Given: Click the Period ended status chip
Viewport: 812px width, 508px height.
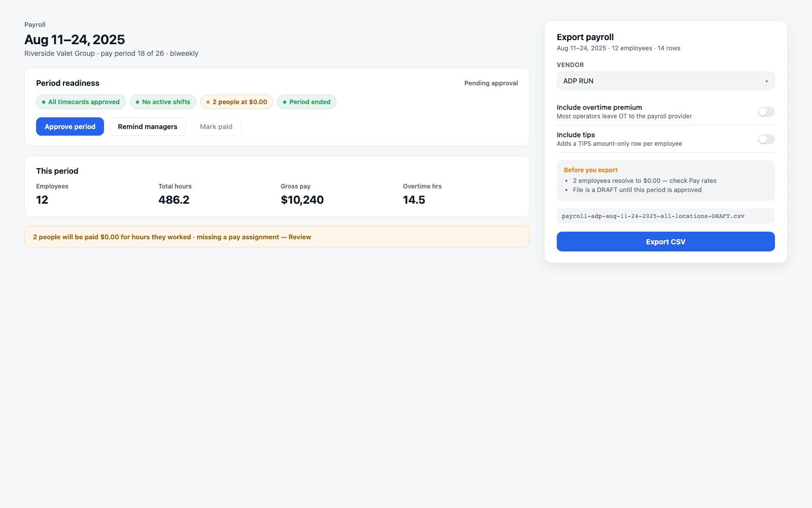Looking at the screenshot, I should [x=307, y=102].
